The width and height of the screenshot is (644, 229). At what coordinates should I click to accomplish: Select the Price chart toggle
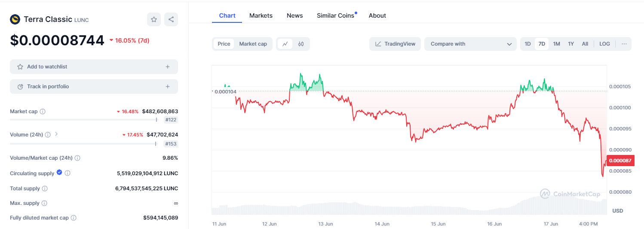(224, 44)
